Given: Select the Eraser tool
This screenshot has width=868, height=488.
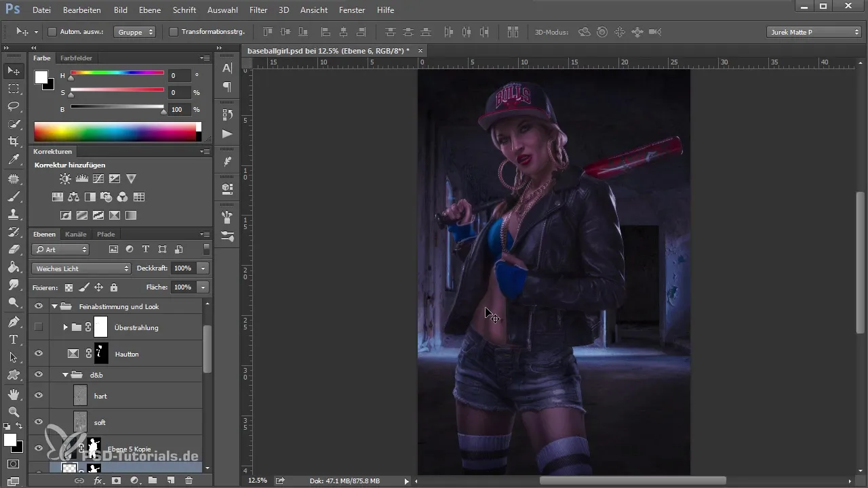Looking at the screenshot, I should point(14,249).
